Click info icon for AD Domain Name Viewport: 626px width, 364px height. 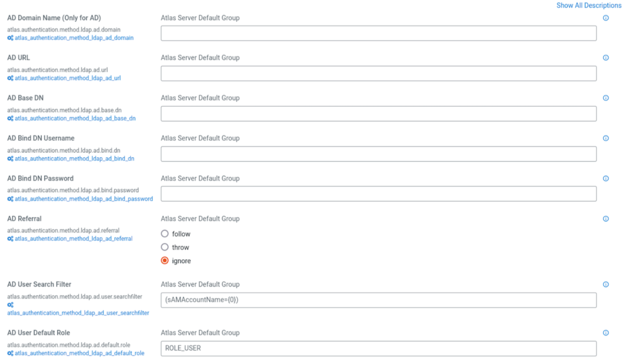[x=606, y=18]
